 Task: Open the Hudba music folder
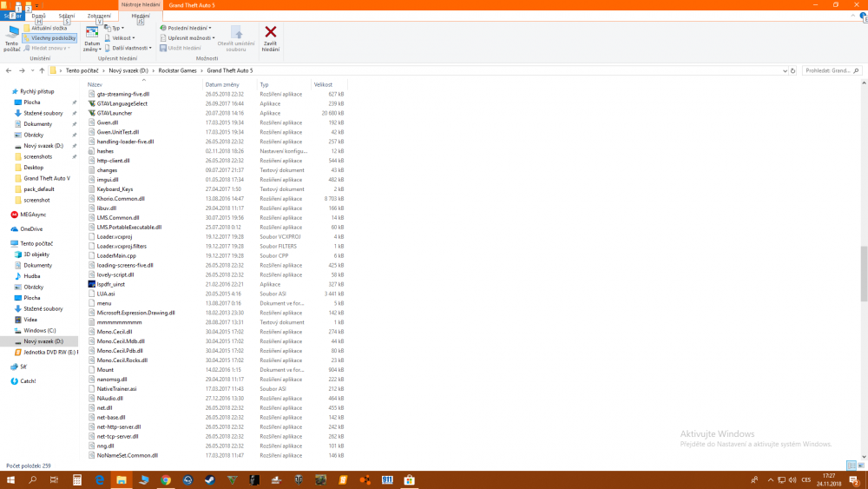pyautogui.click(x=31, y=276)
